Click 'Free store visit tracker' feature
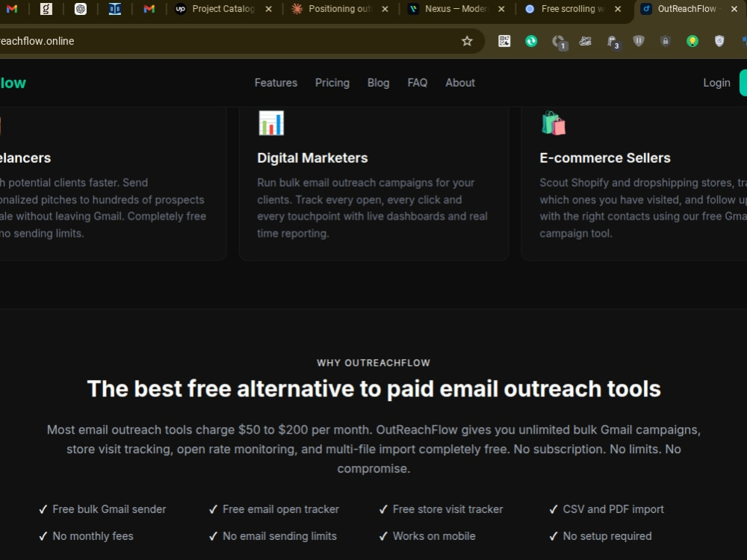 point(447,509)
